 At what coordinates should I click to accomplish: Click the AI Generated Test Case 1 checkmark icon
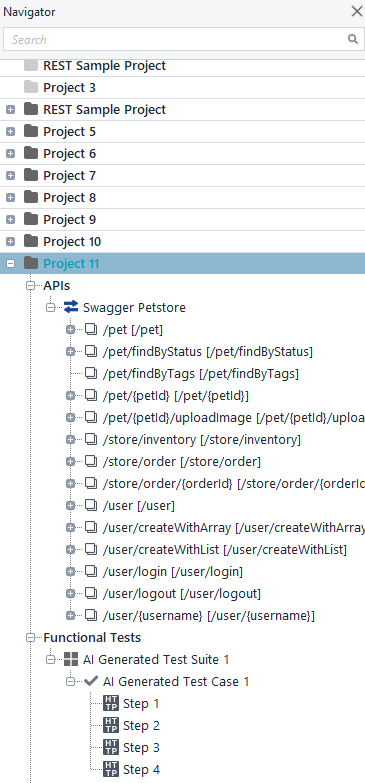click(x=91, y=681)
